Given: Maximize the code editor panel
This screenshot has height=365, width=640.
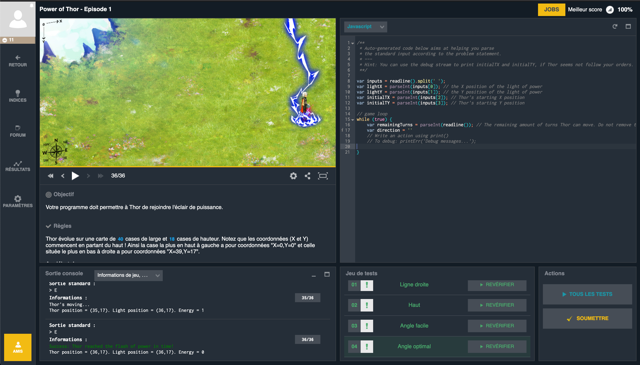Looking at the screenshot, I should [x=628, y=27].
